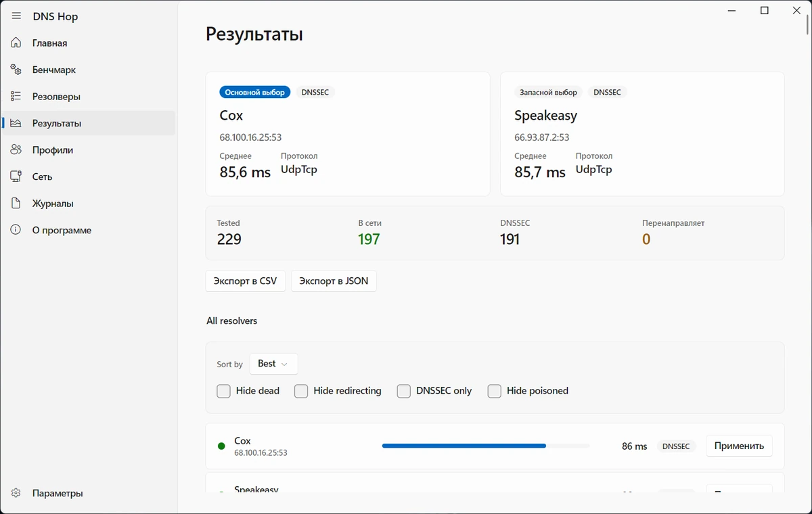This screenshot has width=812, height=514.
Task: Click the home icon beside Главная
Action: [x=16, y=43]
